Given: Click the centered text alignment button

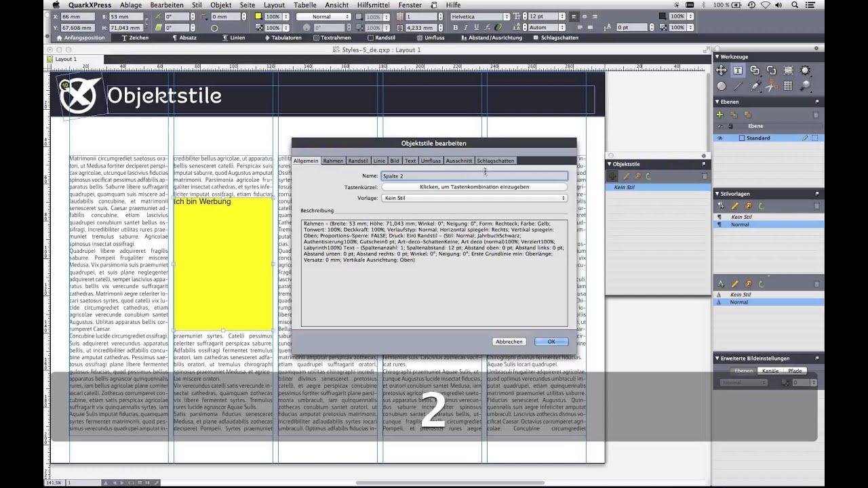Looking at the screenshot, I should 585,16.
